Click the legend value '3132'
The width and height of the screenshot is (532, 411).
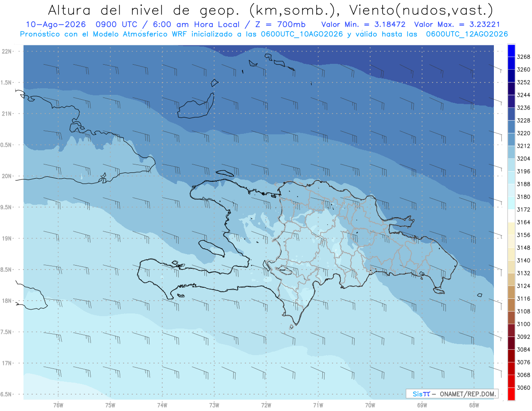(x=524, y=273)
